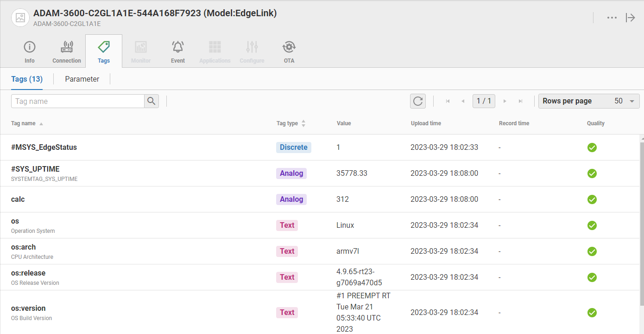644x334 pixels.
Task: Switch to the Parameter tab
Action: (82, 79)
